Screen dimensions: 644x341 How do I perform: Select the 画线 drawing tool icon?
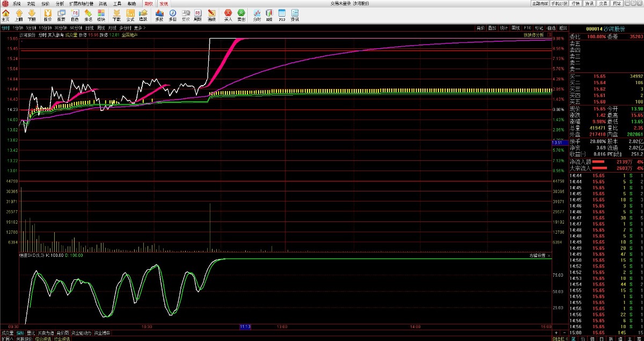[x=211, y=14]
